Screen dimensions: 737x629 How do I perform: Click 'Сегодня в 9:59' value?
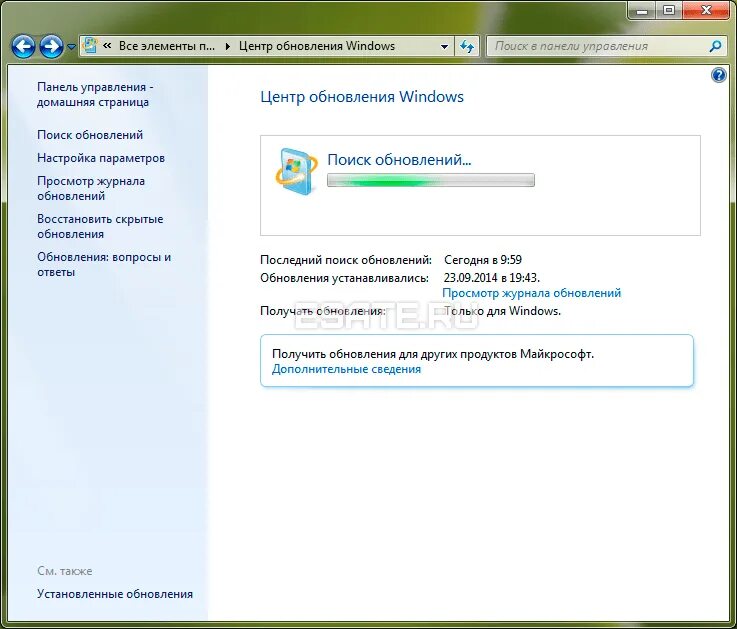tap(483, 259)
